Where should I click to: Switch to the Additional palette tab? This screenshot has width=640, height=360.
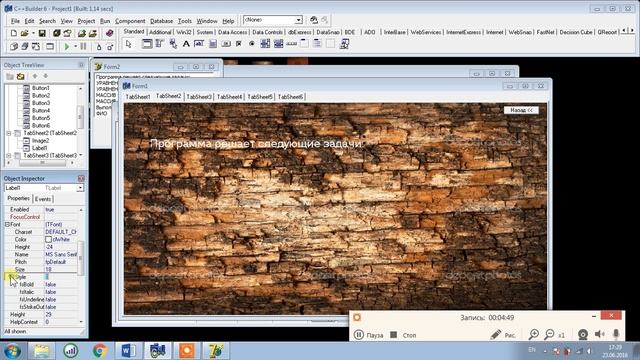click(160, 32)
